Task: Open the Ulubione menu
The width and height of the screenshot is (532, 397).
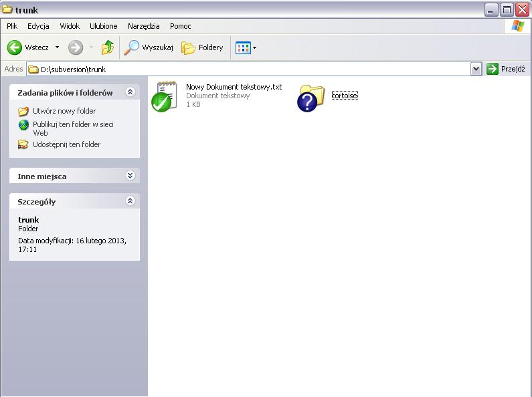Action: [104, 26]
